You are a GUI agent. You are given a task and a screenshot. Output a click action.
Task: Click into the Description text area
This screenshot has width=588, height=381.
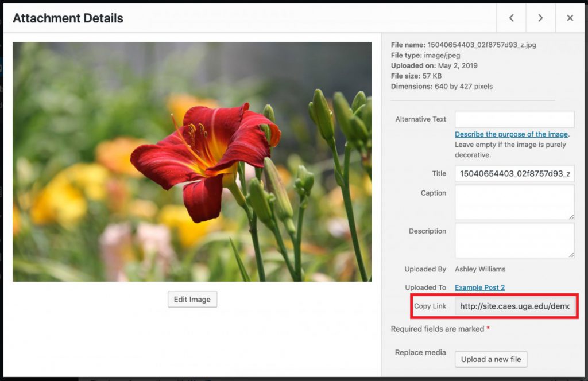click(514, 240)
